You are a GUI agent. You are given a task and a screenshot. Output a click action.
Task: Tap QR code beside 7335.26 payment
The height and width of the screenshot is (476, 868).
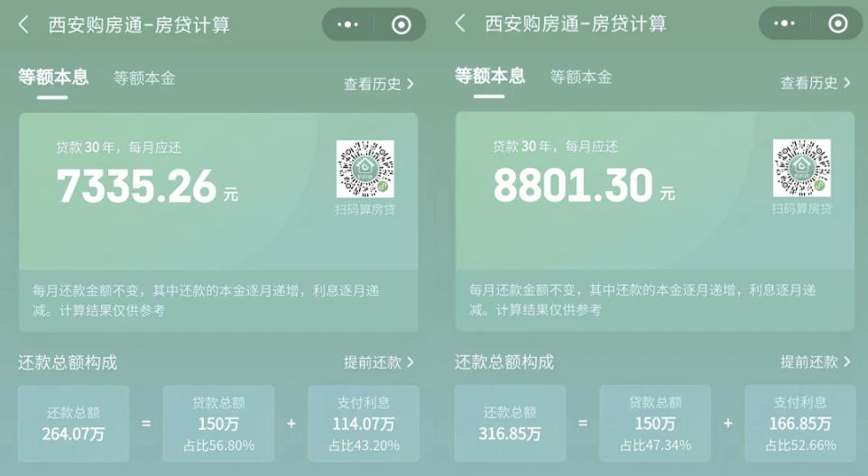coord(365,169)
